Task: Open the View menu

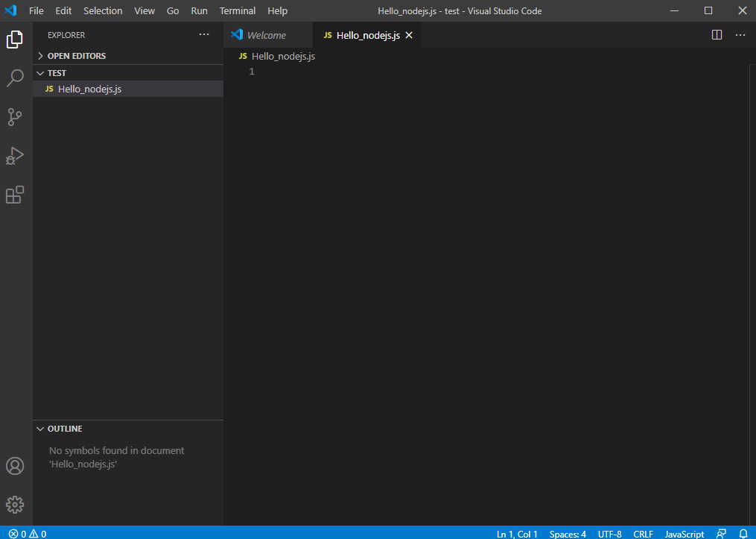Action: [x=144, y=10]
